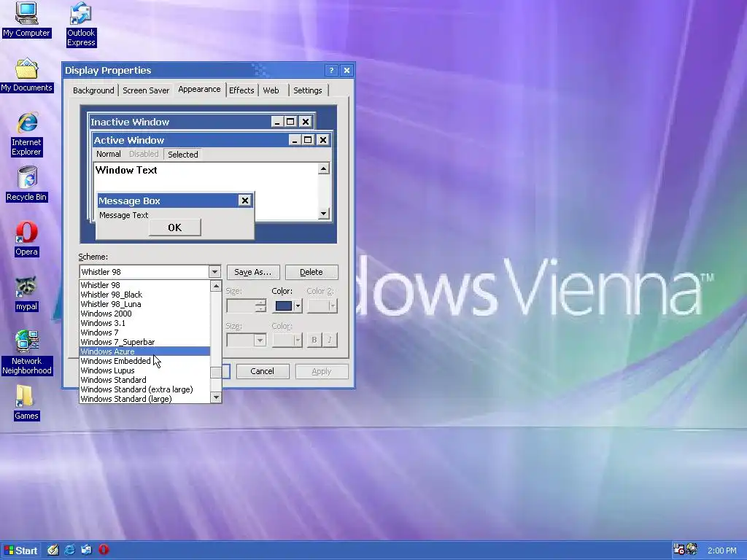Choose Windows Standard (large) scheme
This screenshot has width=747, height=560.
[x=144, y=399]
